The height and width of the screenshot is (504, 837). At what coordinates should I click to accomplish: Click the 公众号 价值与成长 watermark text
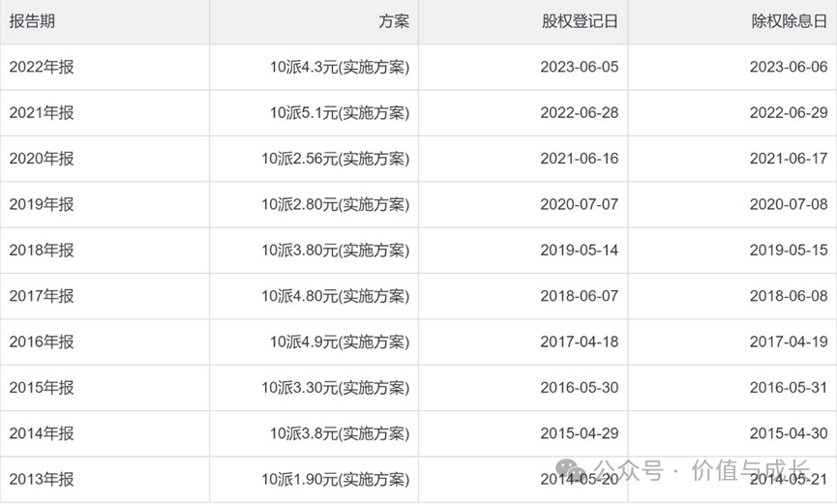click(702, 471)
